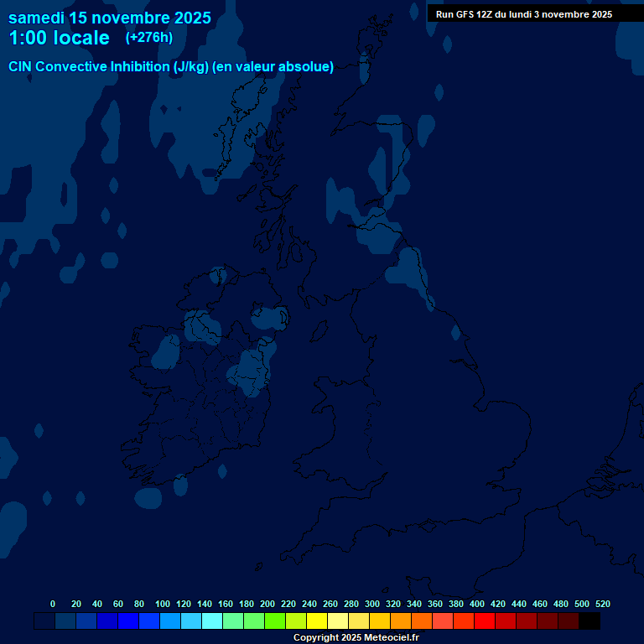The image size is (644, 644).
Task: Click the lighter blue patch over eastern Ireland
Action: point(252,369)
